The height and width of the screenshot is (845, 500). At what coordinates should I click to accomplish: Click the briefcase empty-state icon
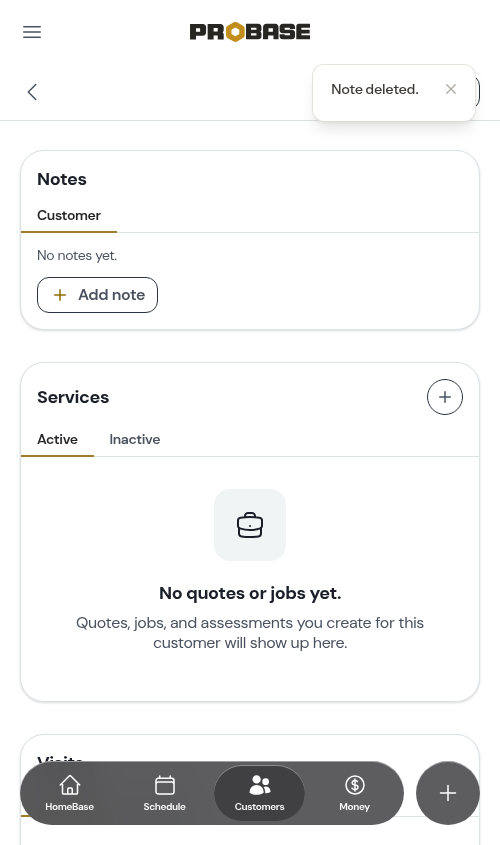[x=250, y=525]
